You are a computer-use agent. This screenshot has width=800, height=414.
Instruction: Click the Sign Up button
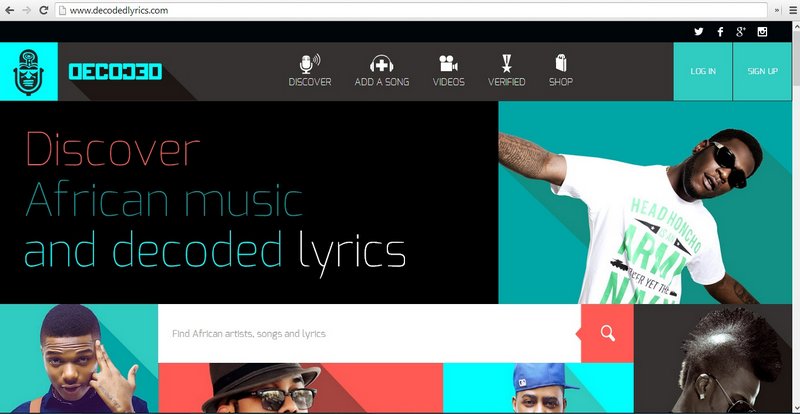point(762,72)
